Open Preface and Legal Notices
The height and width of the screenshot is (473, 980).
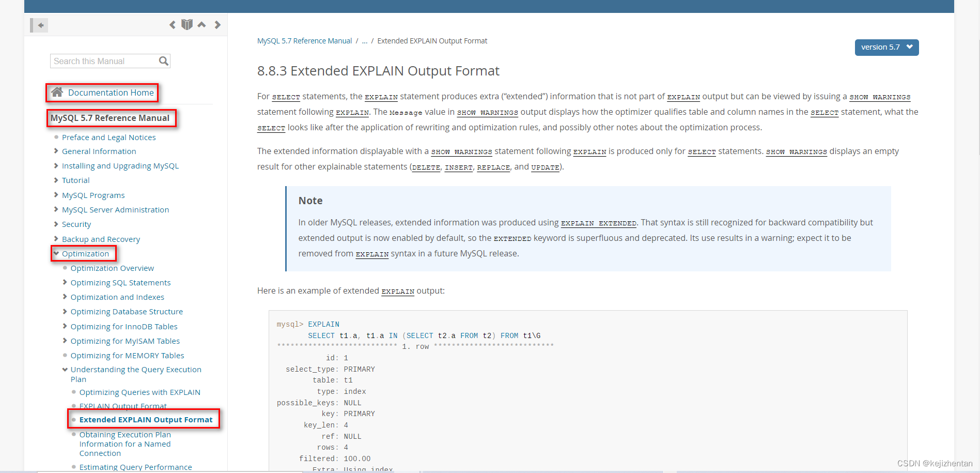[109, 137]
